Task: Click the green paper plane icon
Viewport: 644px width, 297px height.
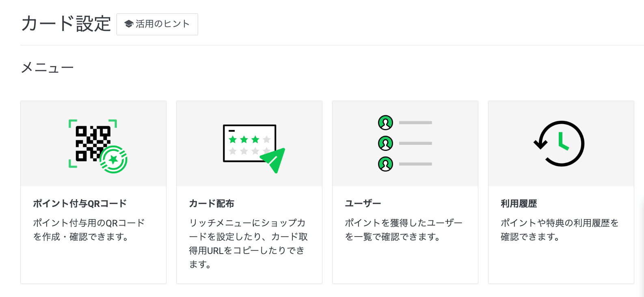Action: pos(274,160)
